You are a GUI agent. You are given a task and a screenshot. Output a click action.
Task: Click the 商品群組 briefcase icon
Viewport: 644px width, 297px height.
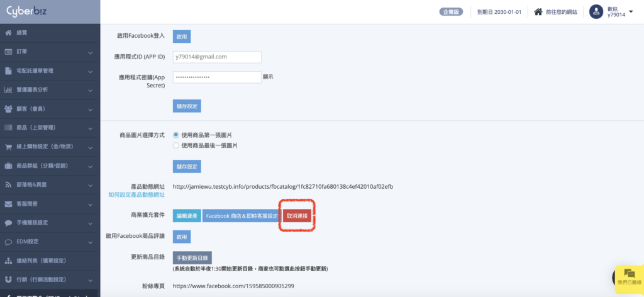(8, 166)
